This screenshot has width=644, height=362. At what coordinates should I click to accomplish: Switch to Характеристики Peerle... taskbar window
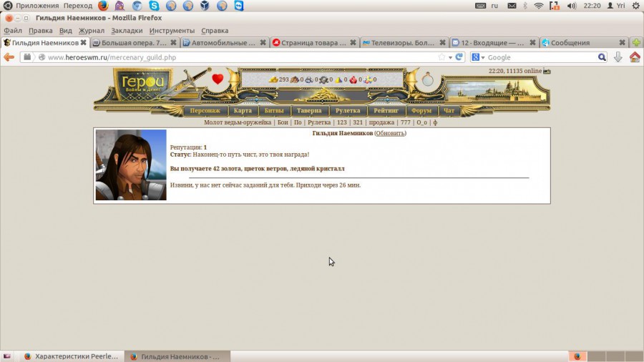click(x=72, y=356)
